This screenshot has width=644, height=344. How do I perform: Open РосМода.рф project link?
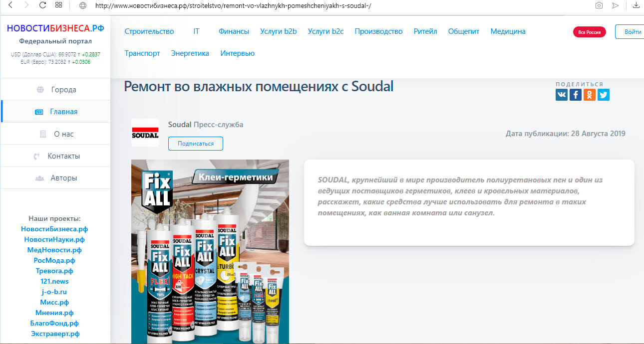pyautogui.click(x=54, y=260)
